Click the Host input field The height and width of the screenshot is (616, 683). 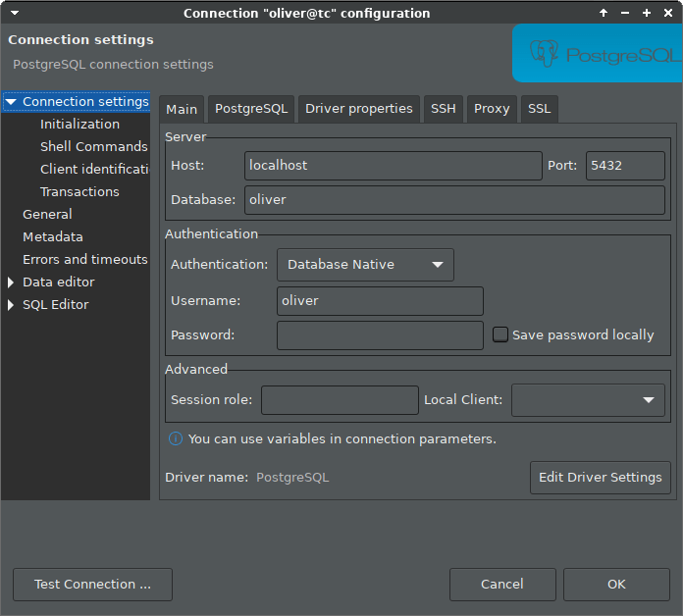coord(393,165)
